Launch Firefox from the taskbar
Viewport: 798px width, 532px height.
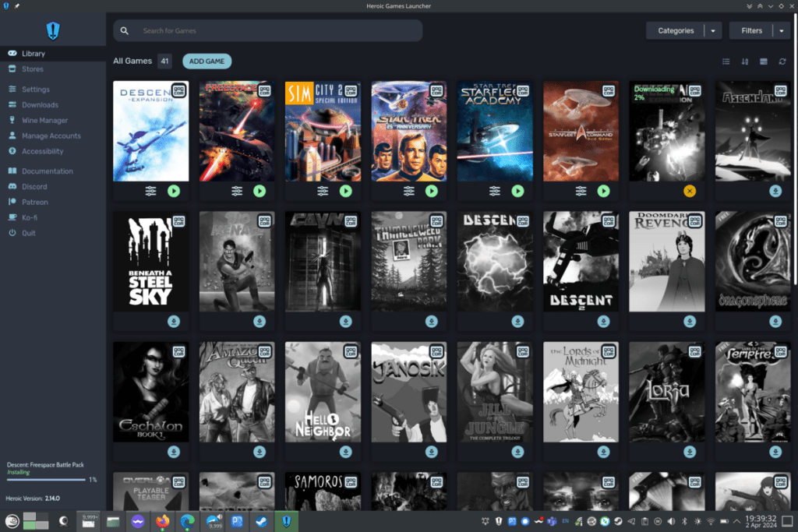(163, 521)
